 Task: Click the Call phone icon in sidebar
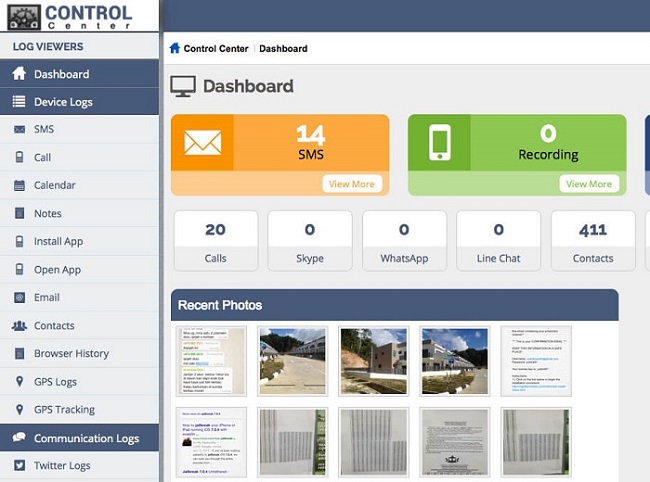tap(19, 158)
